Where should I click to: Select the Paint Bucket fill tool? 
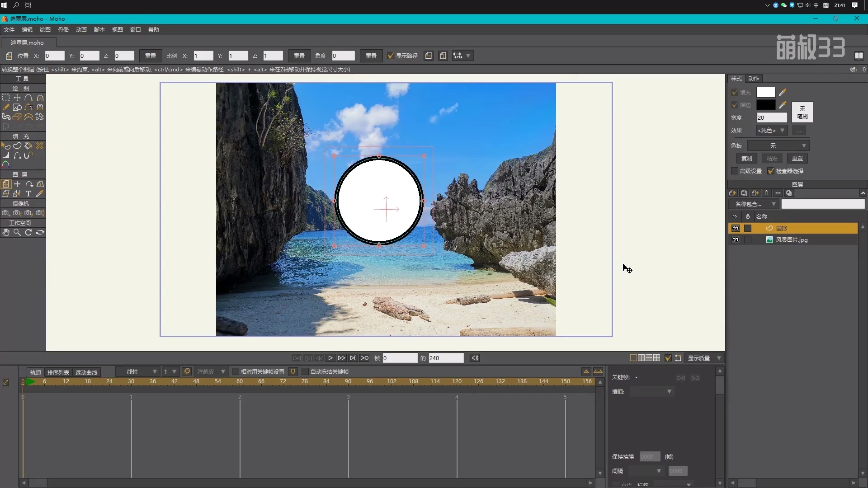(x=28, y=145)
